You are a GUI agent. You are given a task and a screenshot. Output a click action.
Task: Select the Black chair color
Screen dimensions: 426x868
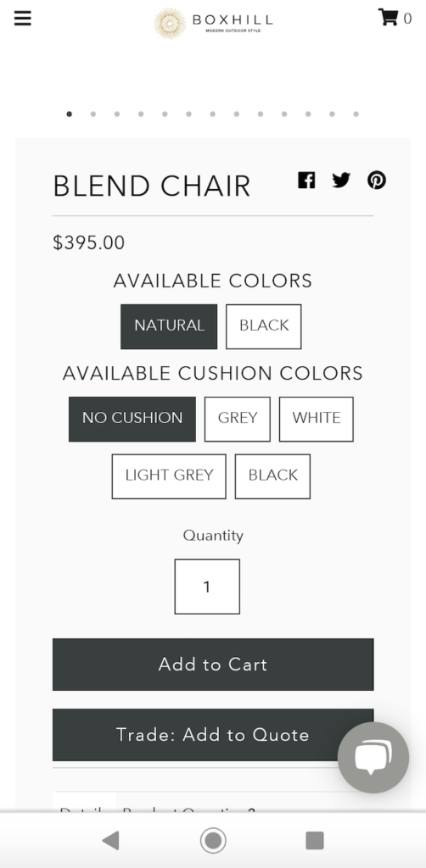pos(264,326)
